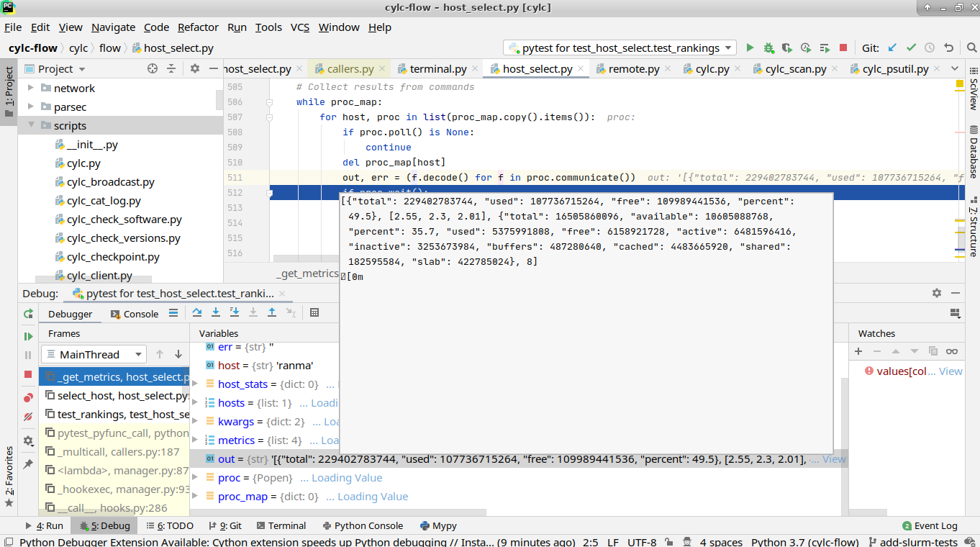Expand the network folder

pos(31,88)
